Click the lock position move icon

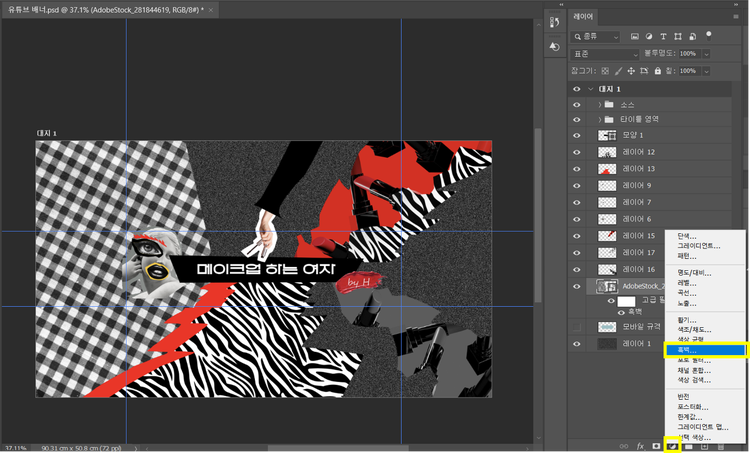631,71
